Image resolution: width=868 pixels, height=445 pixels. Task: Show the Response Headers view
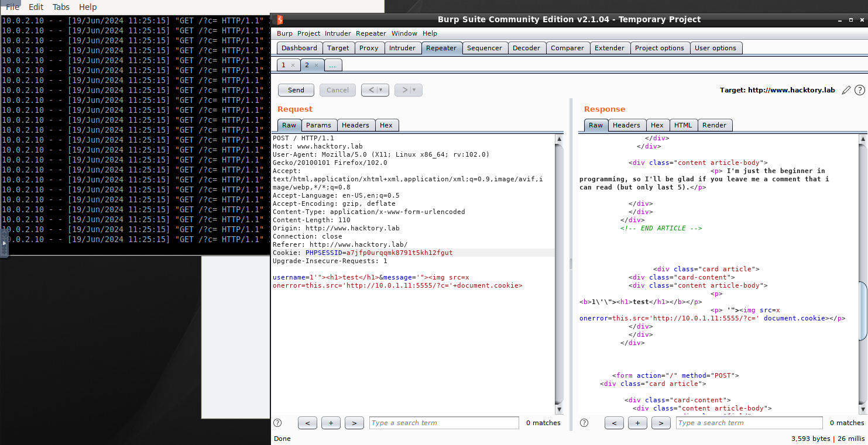pyautogui.click(x=627, y=125)
